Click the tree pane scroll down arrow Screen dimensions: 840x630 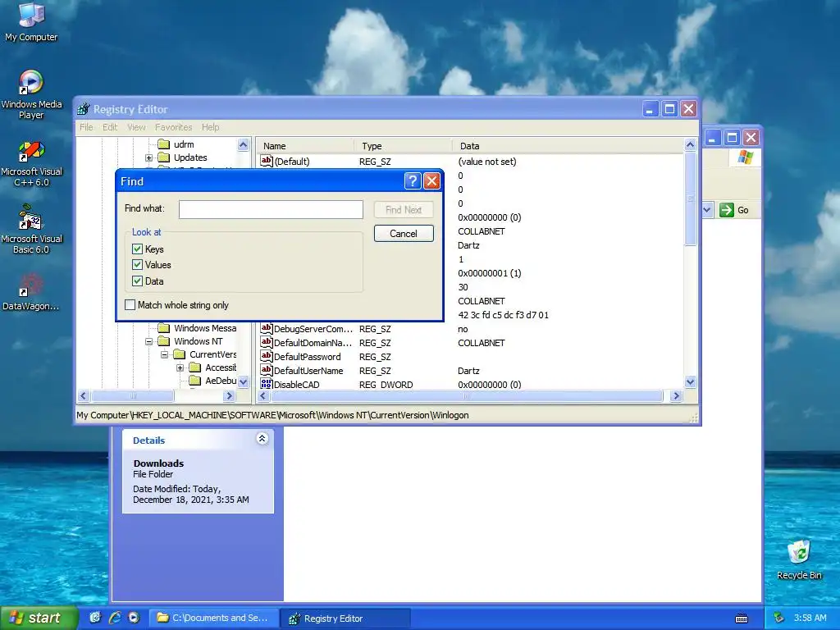pos(243,382)
